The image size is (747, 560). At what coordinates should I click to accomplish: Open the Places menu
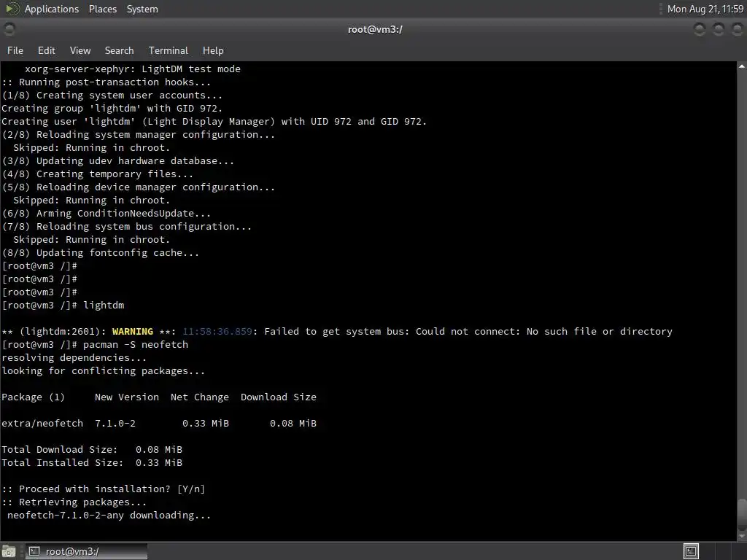[102, 9]
